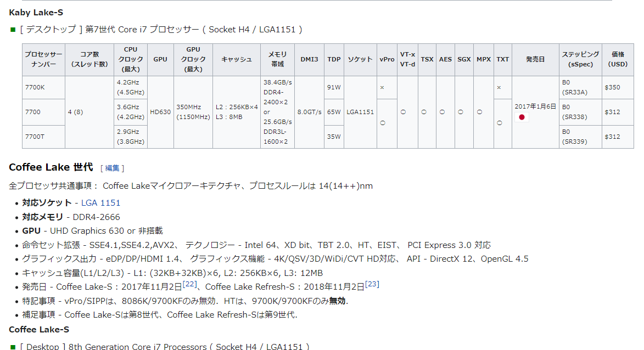The height and width of the screenshot is (350, 644).
Task: Click the 対応メモリ DDR4-2666 bullet
Action: pos(71,217)
